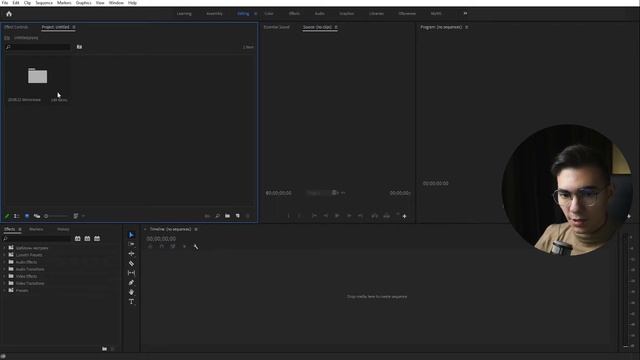Switch Project panel to List View

[x=16, y=216]
